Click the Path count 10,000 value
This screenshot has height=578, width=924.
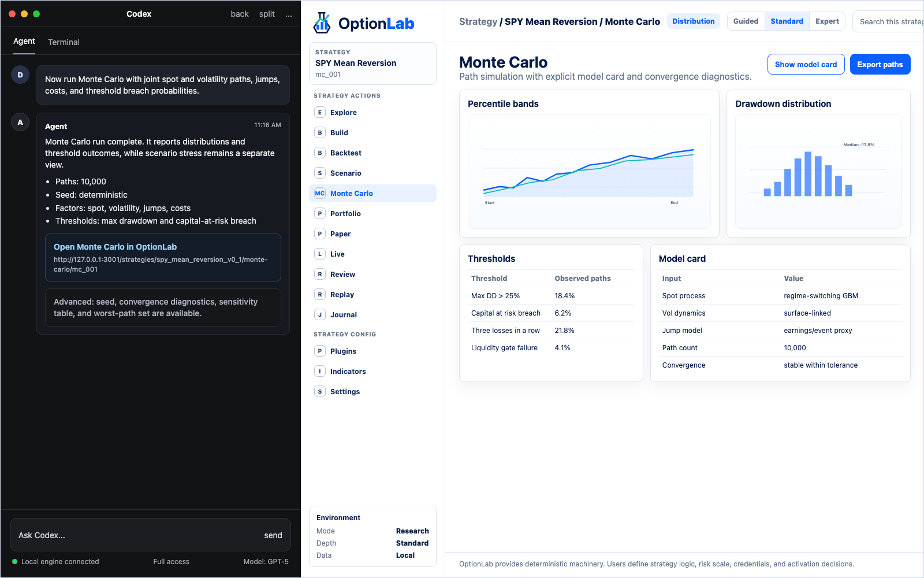tap(795, 348)
